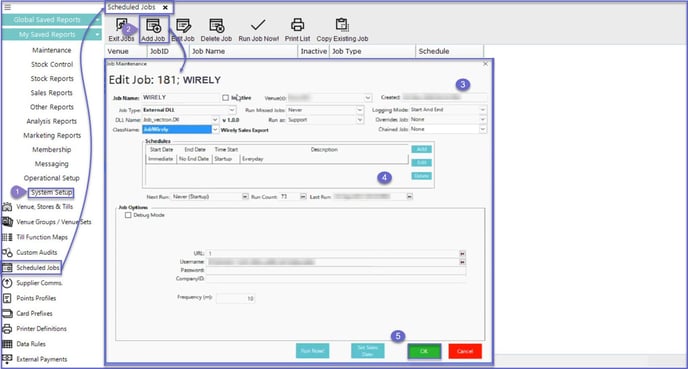Open the Operational Setup menu item
Image resolution: width=688 pixels, height=369 pixels.
click(52, 178)
